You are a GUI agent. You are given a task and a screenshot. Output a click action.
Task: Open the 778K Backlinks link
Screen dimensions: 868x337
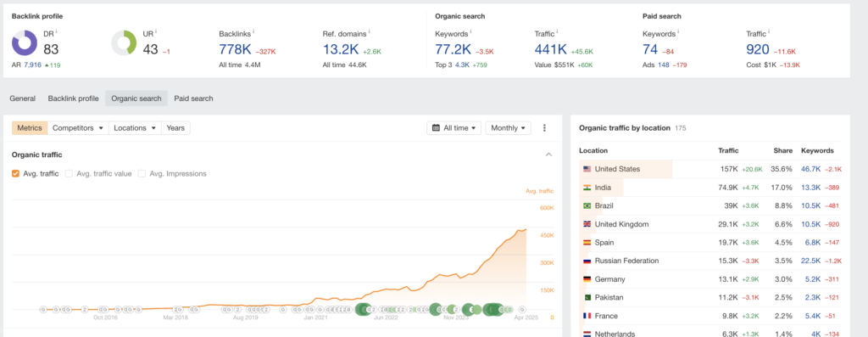[x=236, y=49]
